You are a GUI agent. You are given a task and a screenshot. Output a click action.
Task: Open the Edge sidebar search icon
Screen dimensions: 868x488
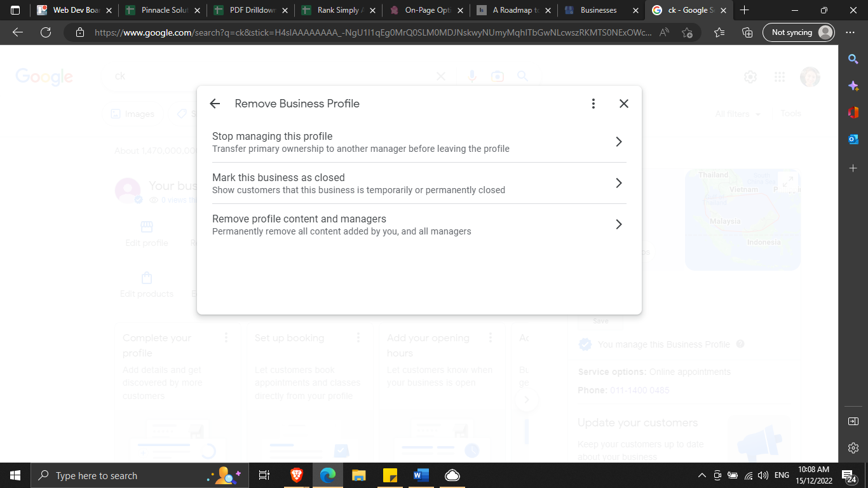pos(853,59)
